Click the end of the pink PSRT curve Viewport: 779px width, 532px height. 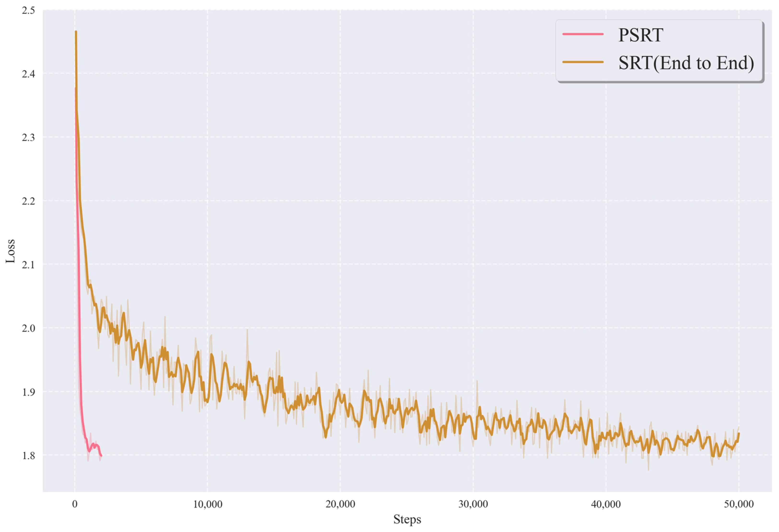click(x=101, y=456)
